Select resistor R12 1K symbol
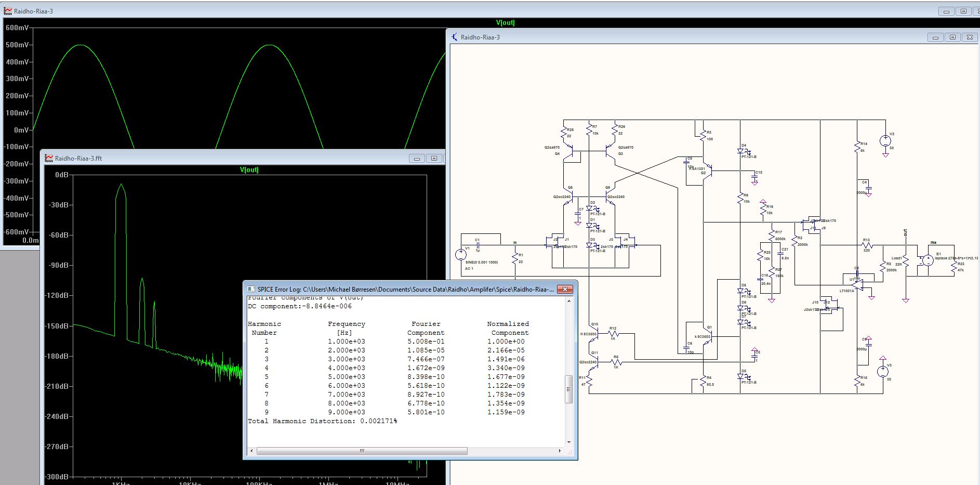Viewport: 980px width, 485px height. pos(614,333)
